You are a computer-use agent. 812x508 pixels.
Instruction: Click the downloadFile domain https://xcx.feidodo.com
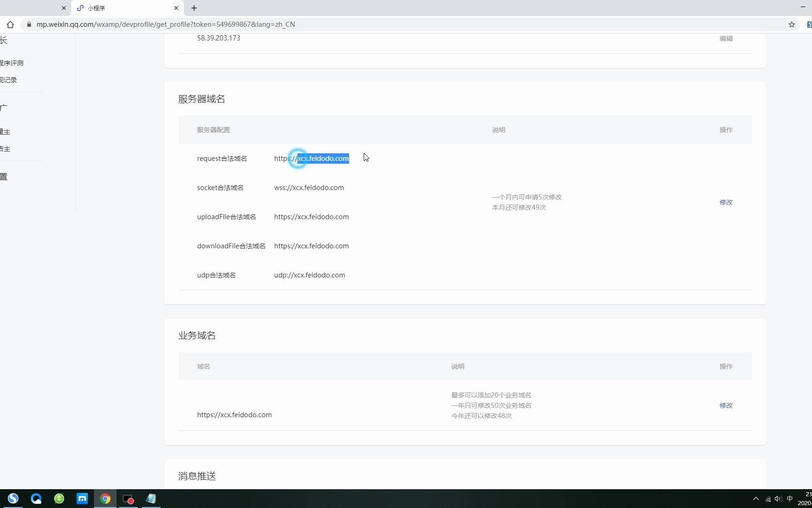coord(312,246)
